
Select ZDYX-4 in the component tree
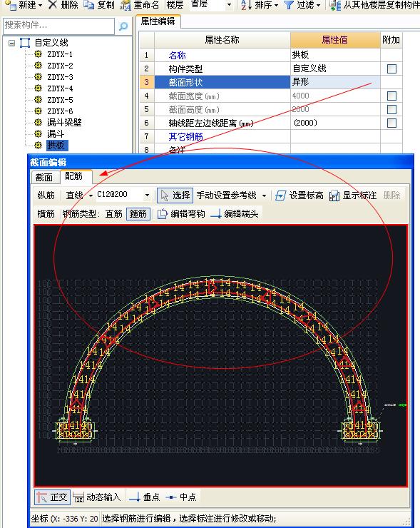pyautogui.click(x=60, y=88)
